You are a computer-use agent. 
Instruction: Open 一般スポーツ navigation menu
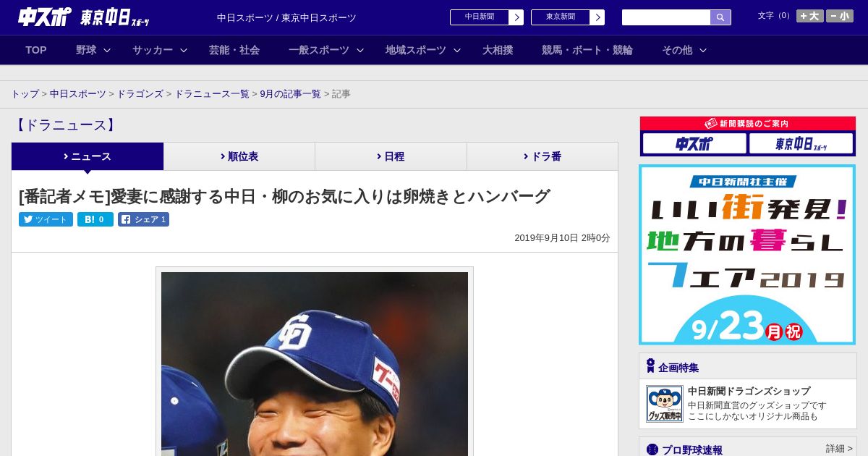tap(319, 50)
